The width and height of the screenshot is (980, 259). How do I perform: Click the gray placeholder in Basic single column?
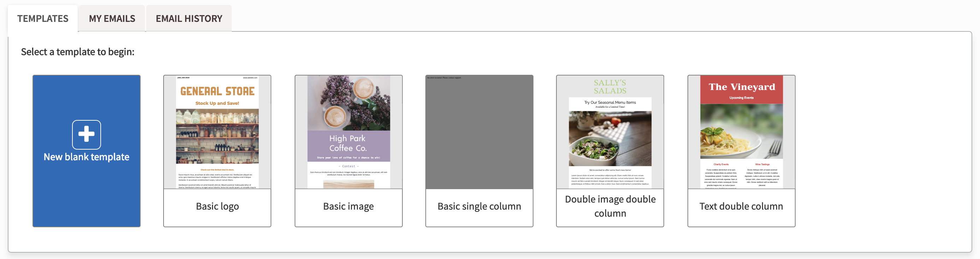click(479, 131)
